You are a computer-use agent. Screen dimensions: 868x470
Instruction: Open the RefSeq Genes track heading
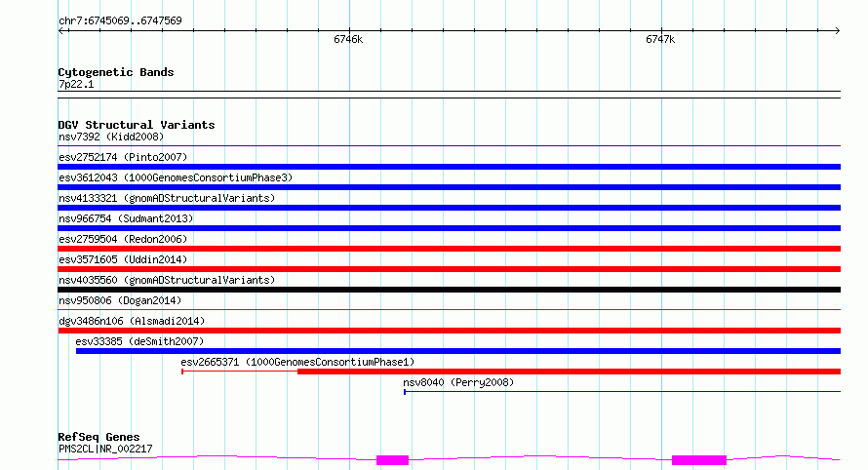(x=99, y=437)
